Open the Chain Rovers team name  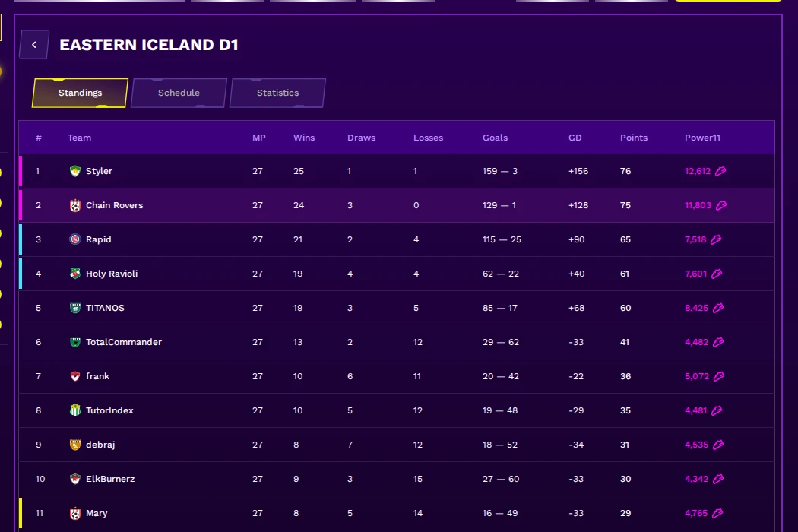point(115,205)
